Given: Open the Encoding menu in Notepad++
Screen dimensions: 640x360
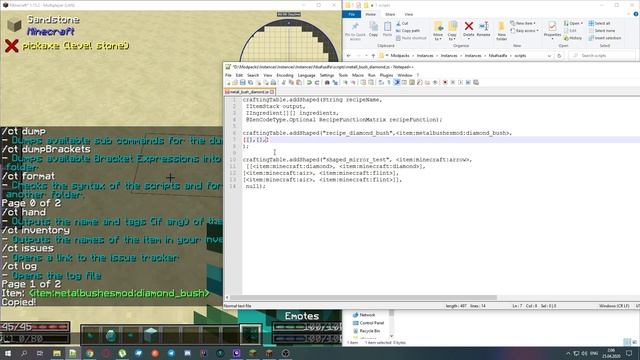Looking at the screenshot, I should click(x=284, y=75).
